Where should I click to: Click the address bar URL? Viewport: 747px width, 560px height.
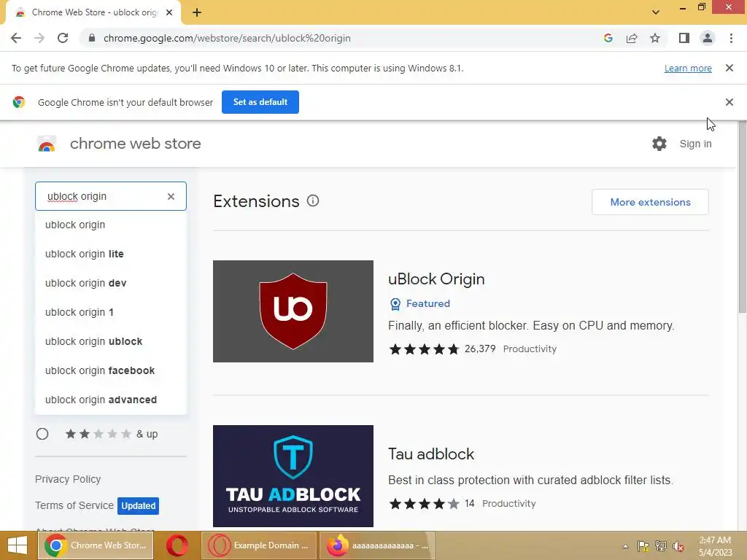coord(227,38)
